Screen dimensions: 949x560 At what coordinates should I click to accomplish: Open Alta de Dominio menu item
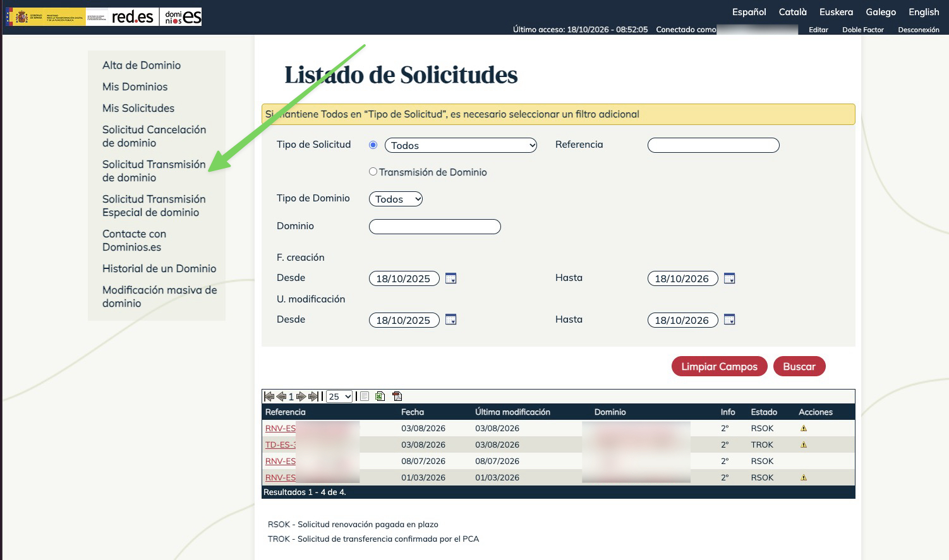(142, 65)
